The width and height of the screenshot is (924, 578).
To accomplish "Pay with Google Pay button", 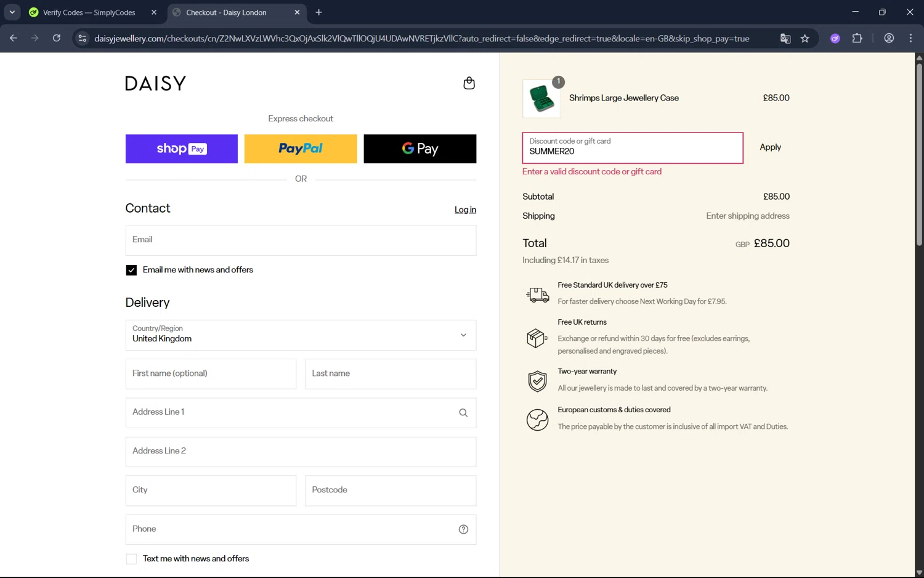I will [420, 149].
